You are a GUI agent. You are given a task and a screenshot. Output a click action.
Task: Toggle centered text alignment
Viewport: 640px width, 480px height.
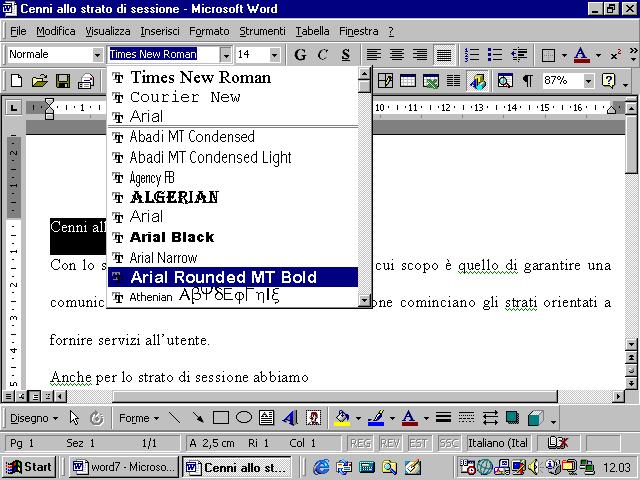point(397,54)
